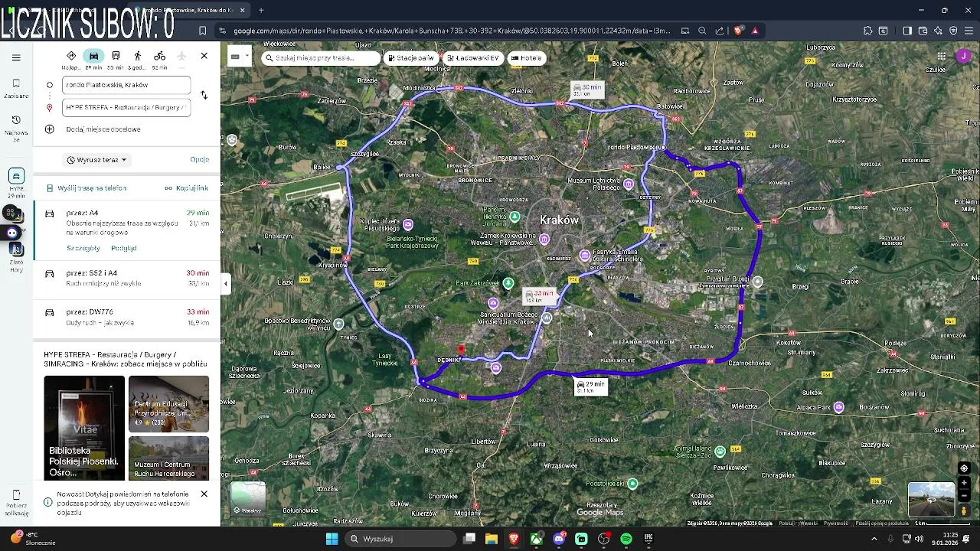
Task: Select the route przez: A4
Action: coord(127,230)
